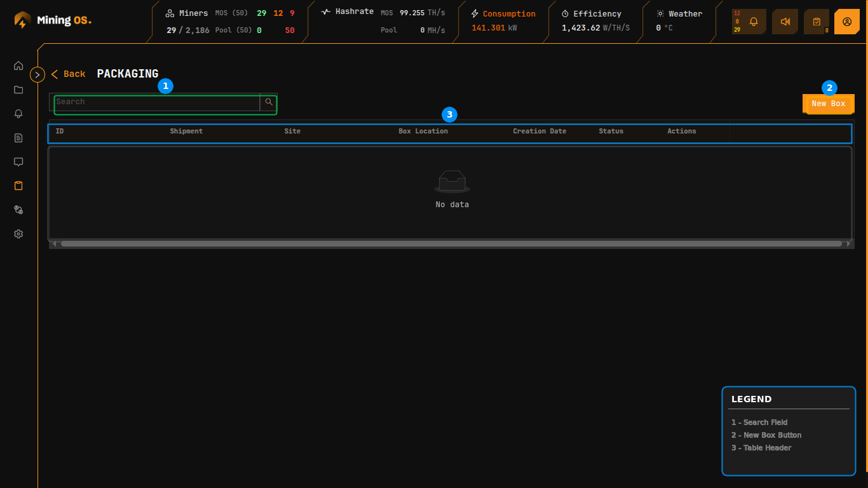Screen dimensions: 868x488
Task: Toggle the speaker sound icon in header
Action: 785,22
